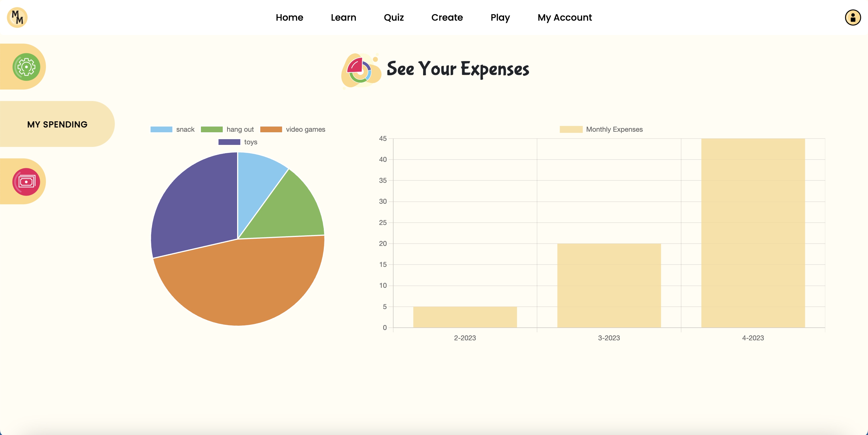The image size is (868, 435).
Task: Toggle the video games legend item
Action: pyautogui.click(x=292, y=129)
